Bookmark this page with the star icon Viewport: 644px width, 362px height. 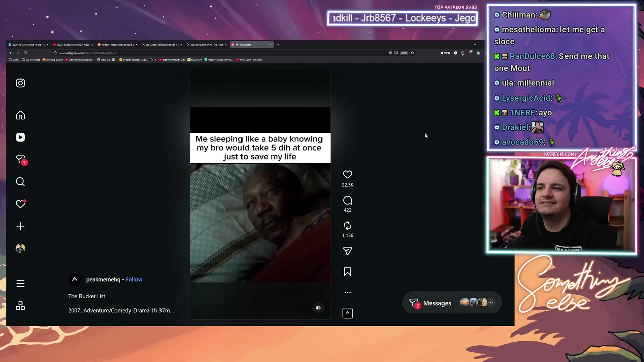[x=412, y=53]
